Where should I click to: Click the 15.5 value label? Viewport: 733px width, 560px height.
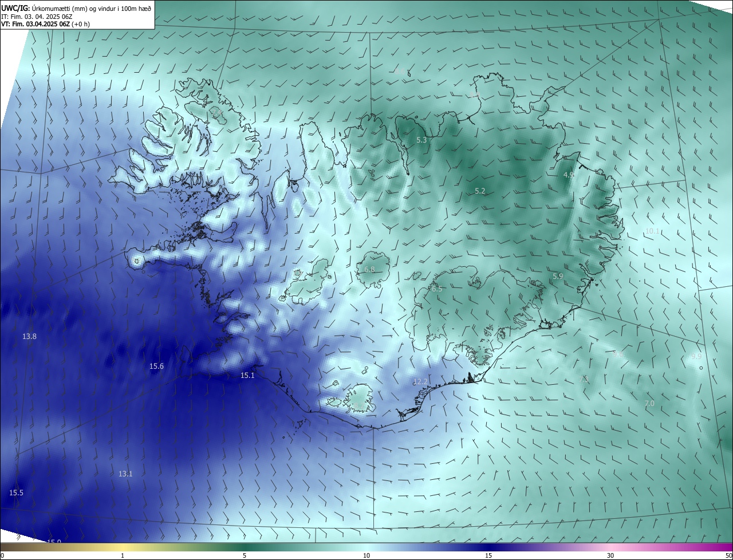pos(16,493)
